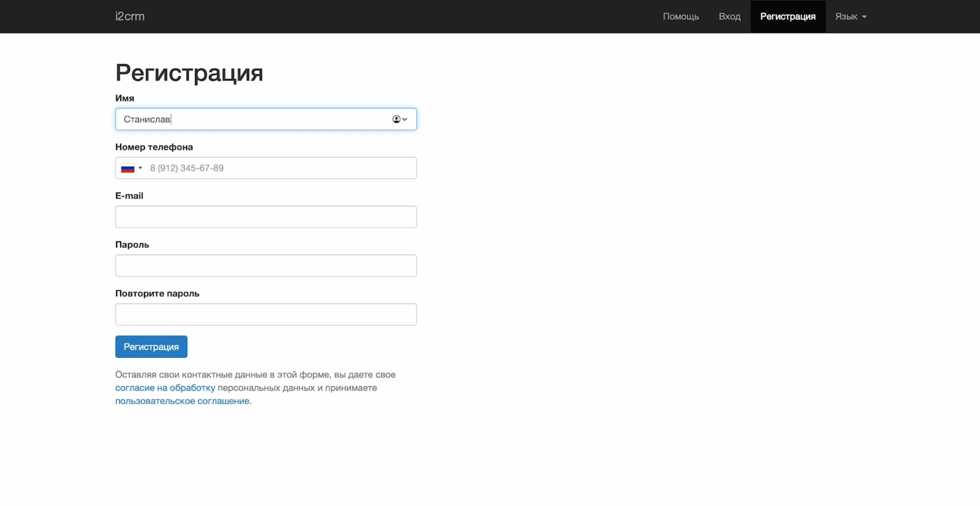Focus the Имя field containing Станислав
The image size is (980, 507).
pos(251,119)
